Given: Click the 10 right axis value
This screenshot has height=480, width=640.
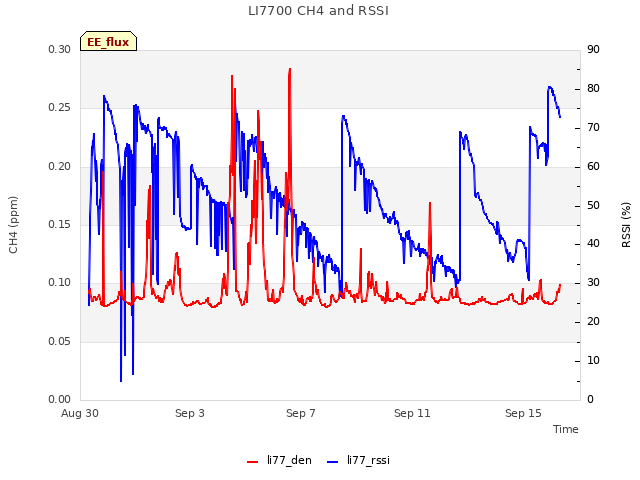Looking at the screenshot, I should (593, 360).
